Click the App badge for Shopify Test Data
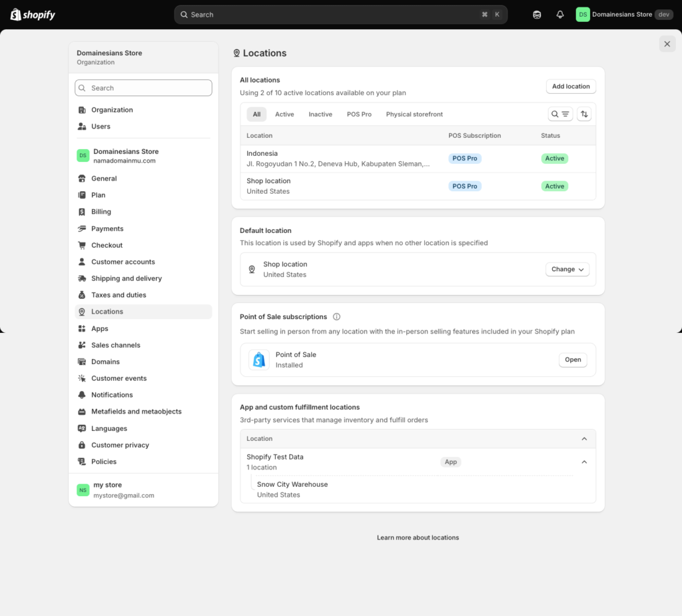 click(x=451, y=462)
